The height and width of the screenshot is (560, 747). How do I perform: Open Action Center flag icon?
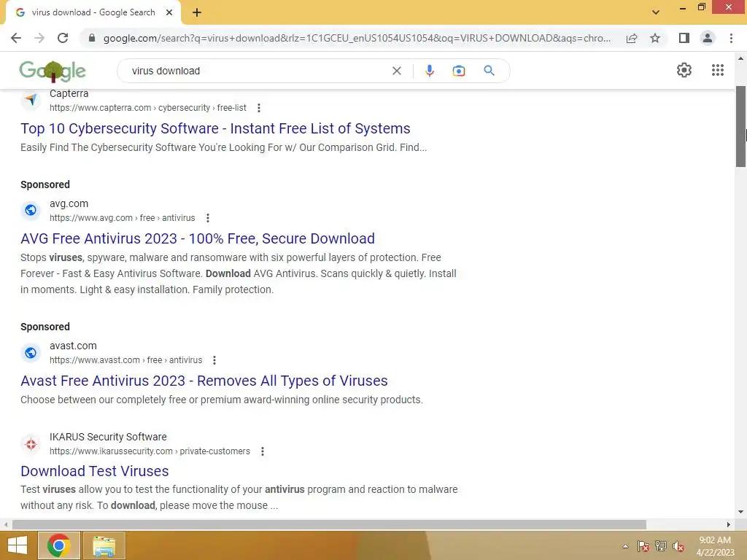coord(643,546)
